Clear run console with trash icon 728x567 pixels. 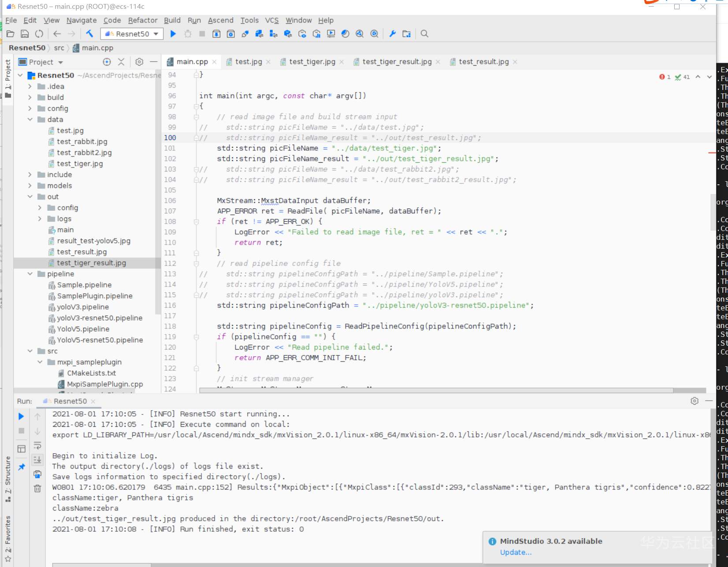click(x=37, y=488)
